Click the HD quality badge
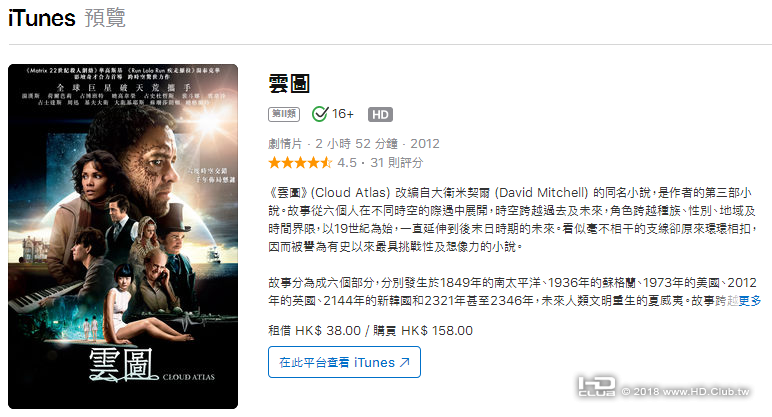The image size is (772, 417). click(x=380, y=114)
